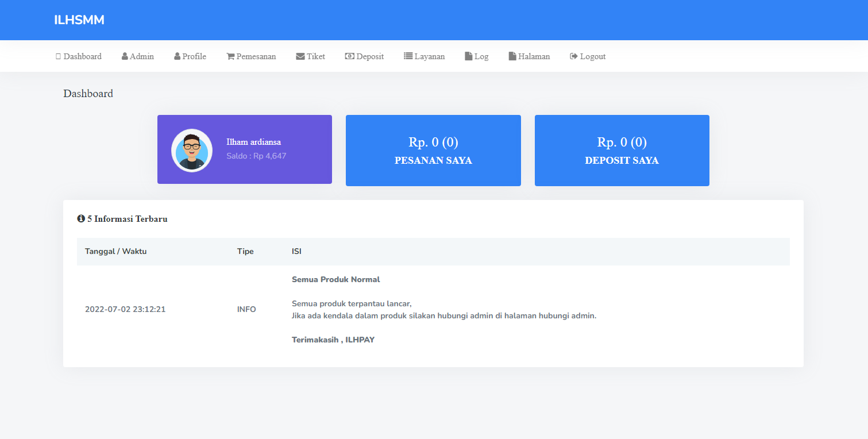Click the logout arrow icon
868x439 pixels.
pos(573,56)
